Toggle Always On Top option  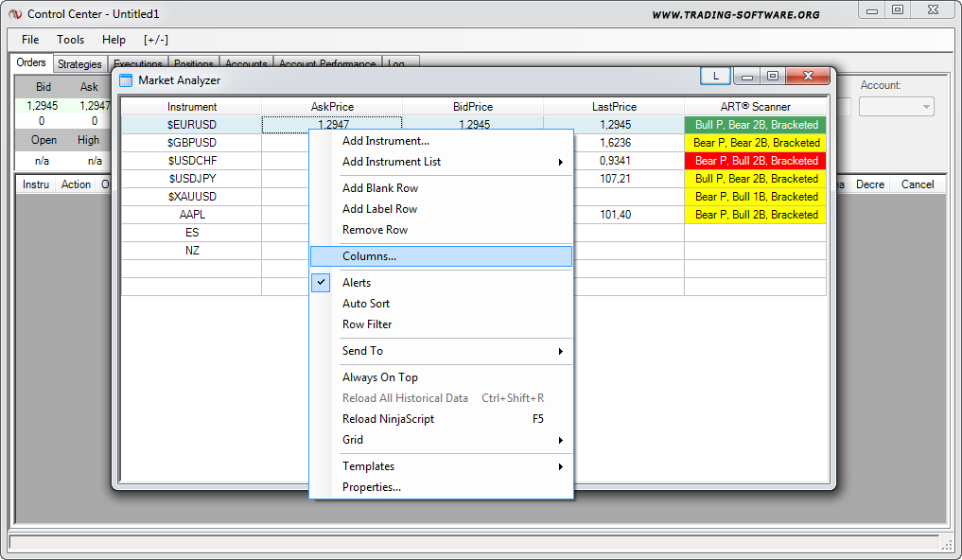click(x=379, y=377)
